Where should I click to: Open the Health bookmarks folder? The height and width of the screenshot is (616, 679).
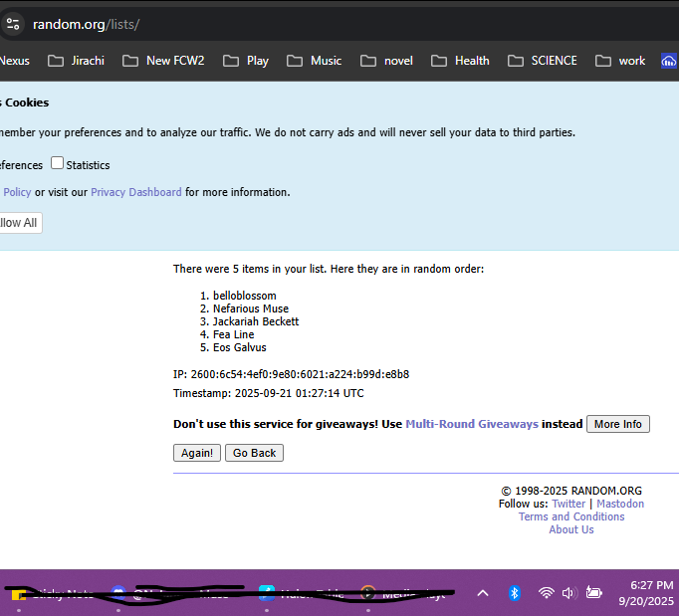coord(460,61)
